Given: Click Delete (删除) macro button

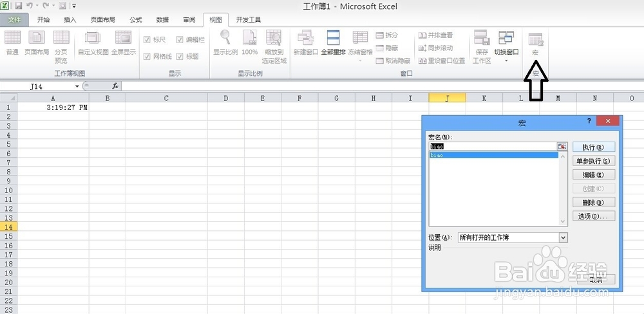Looking at the screenshot, I should pyautogui.click(x=593, y=202).
